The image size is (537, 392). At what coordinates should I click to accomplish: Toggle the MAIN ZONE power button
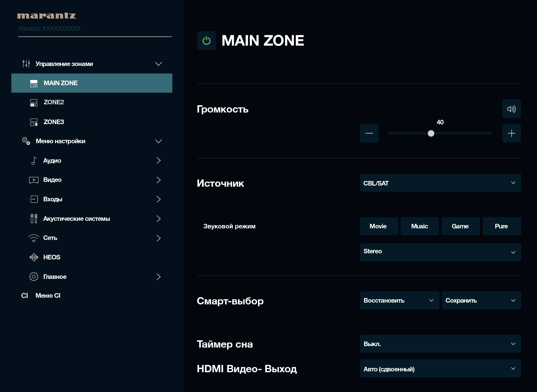tap(206, 40)
